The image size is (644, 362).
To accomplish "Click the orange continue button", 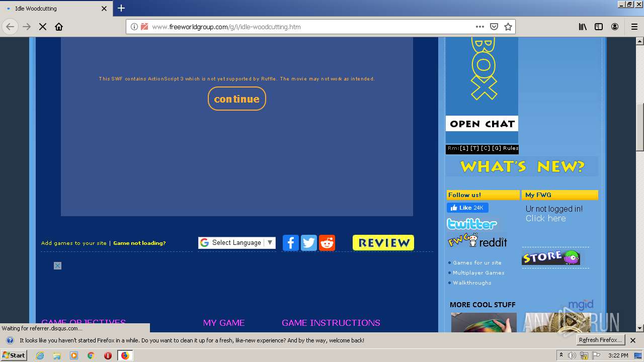I will [x=237, y=99].
